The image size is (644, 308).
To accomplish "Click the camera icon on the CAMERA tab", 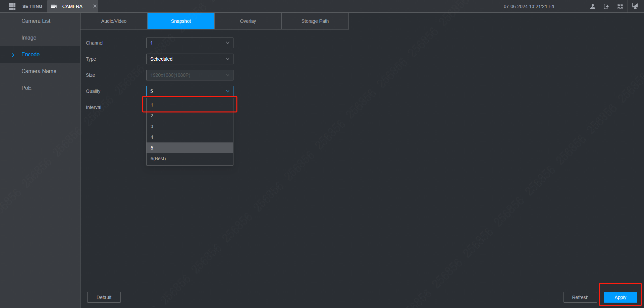I will tap(54, 6).
